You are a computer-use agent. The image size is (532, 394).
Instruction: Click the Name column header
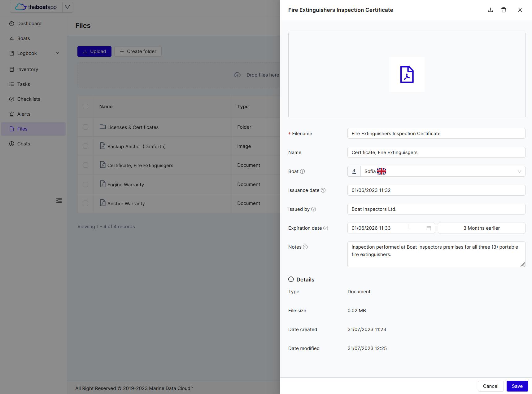(106, 107)
